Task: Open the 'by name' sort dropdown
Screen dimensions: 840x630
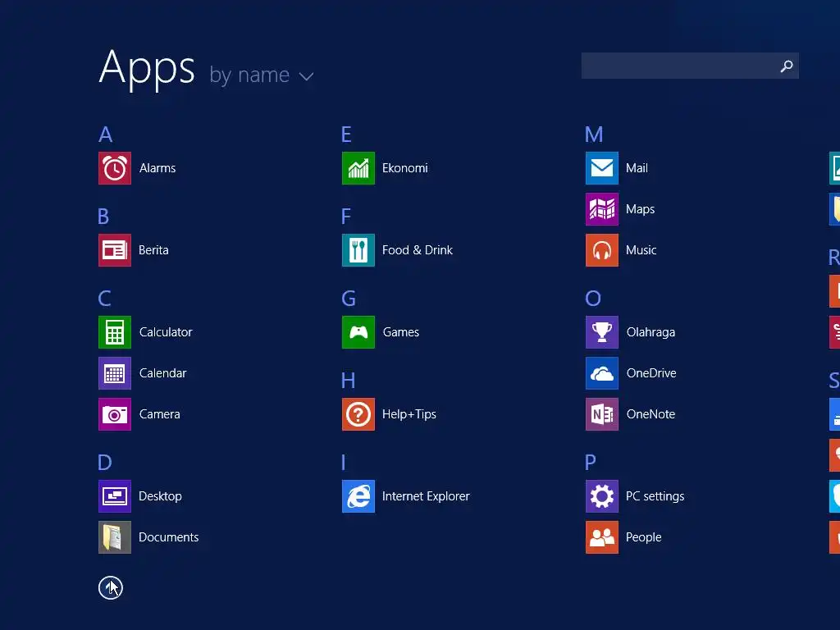Action: (262, 75)
